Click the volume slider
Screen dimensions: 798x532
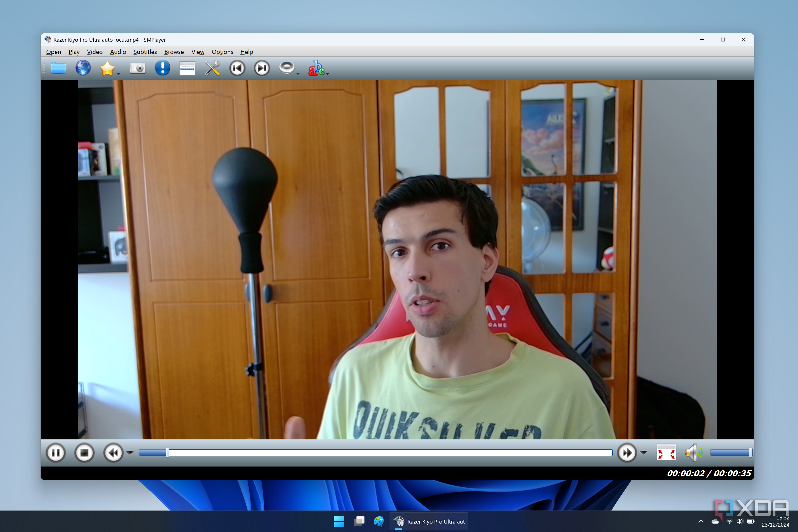pos(731,453)
